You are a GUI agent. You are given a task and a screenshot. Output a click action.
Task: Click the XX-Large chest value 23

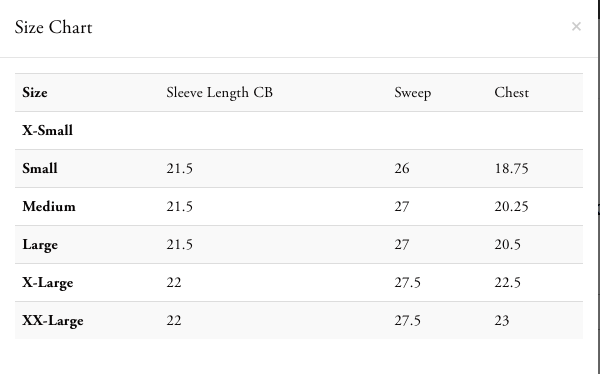click(502, 320)
